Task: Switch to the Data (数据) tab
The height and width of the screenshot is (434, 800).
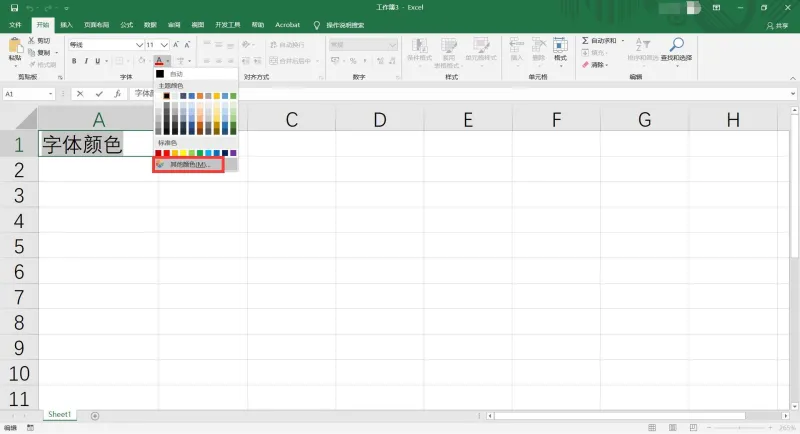Action: (x=150, y=25)
